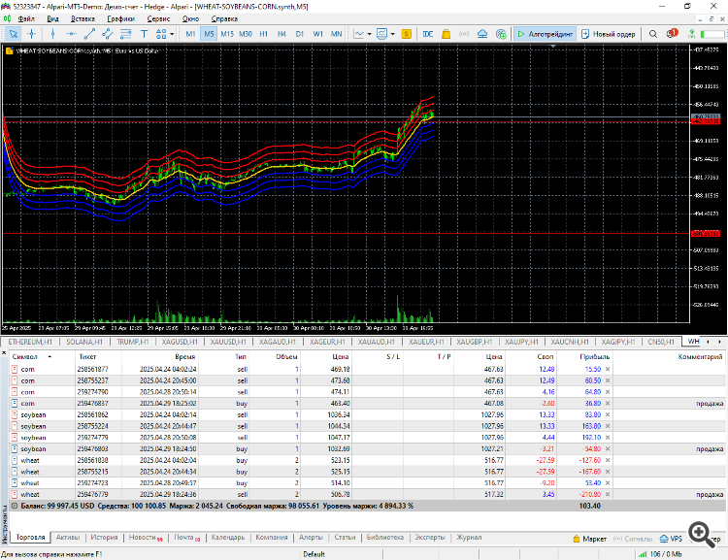Activate the crosshair tool
Viewport: 728px width, 560px height.
pos(32,34)
